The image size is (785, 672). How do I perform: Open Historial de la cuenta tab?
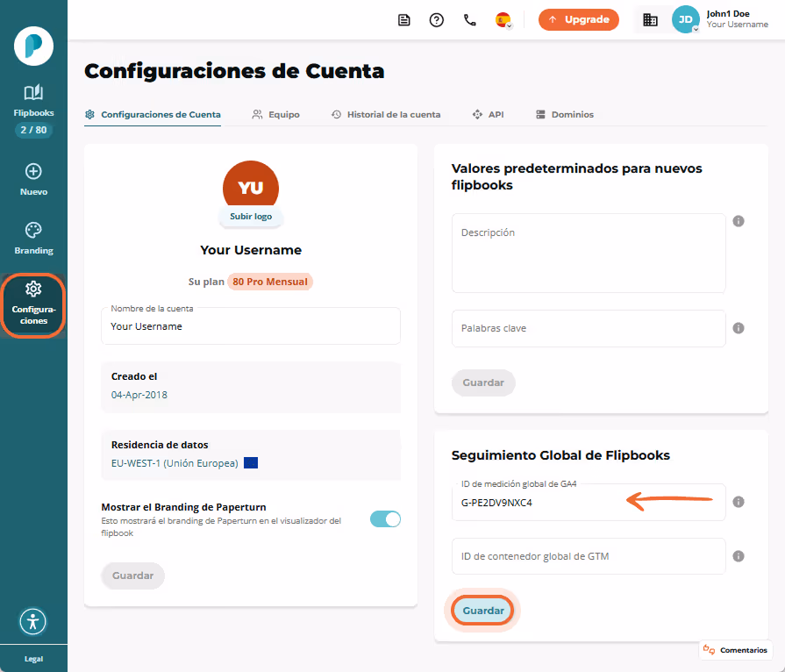click(386, 115)
